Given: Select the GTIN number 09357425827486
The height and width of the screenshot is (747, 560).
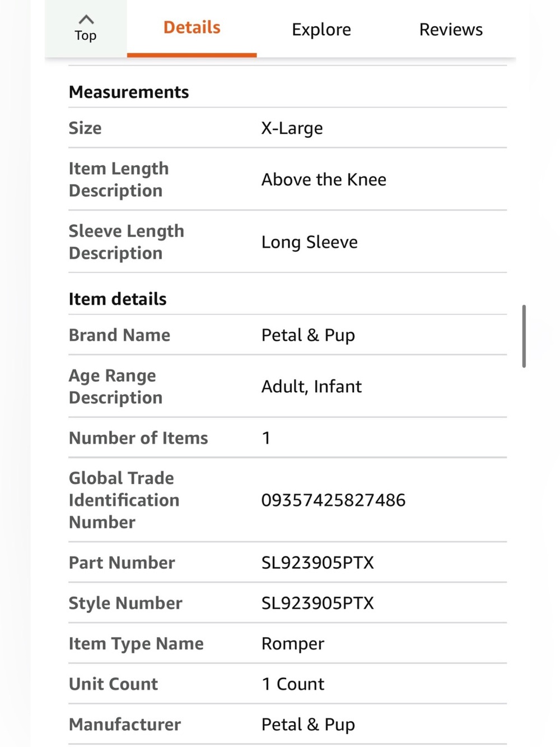Looking at the screenshot, I should coord(333,500).
